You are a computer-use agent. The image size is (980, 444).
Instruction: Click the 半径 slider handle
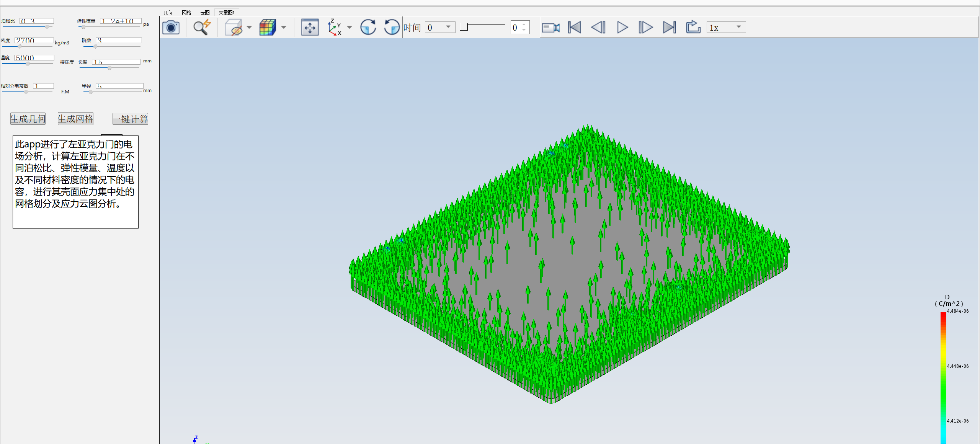(x=91, y=92)
